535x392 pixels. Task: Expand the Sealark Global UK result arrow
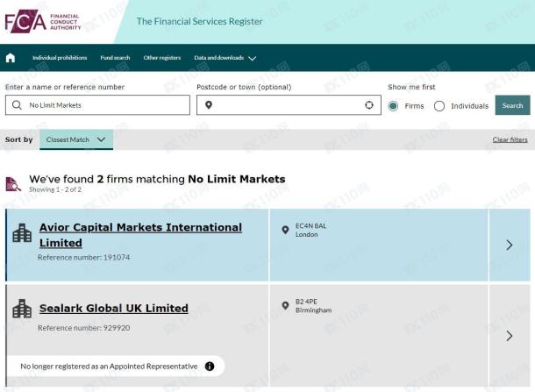(x=510, y=336)
